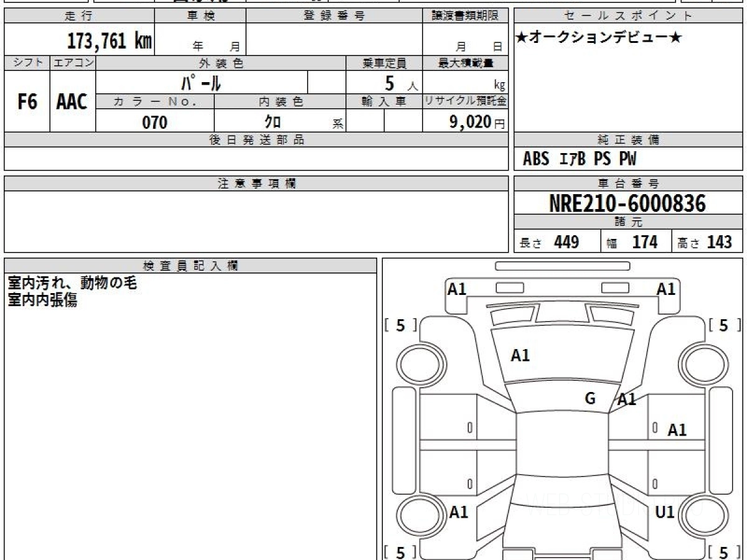This screenshot has width=747, height=560.
Task: Select the note 室内内張傷
Action: click(x=42, y=301)
